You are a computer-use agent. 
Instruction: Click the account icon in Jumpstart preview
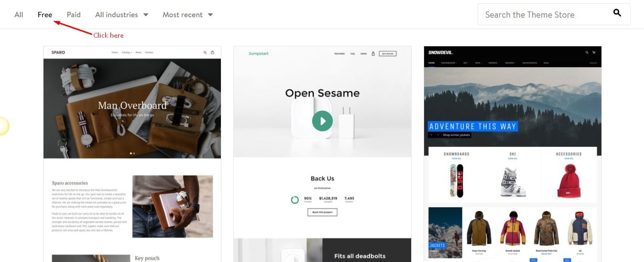(x=373, y=54)
